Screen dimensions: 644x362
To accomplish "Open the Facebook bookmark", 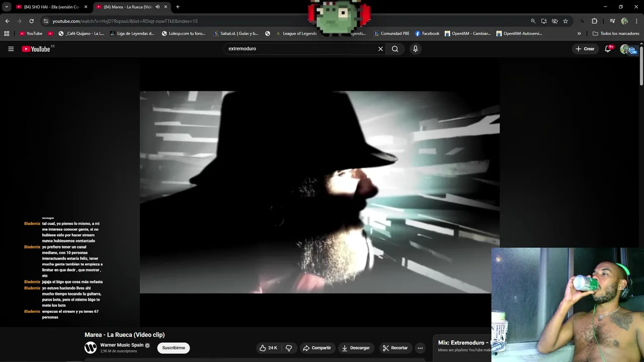I will click(x=427, y=34).
